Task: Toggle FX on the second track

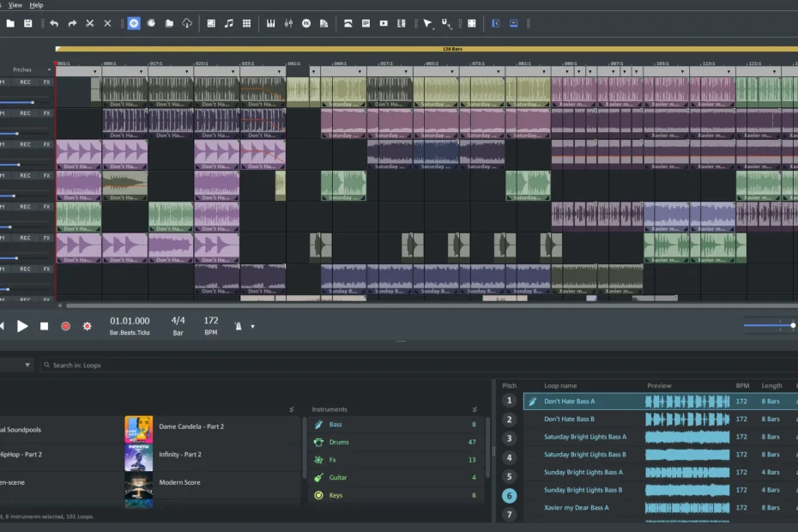Action: tap(47, 113)
